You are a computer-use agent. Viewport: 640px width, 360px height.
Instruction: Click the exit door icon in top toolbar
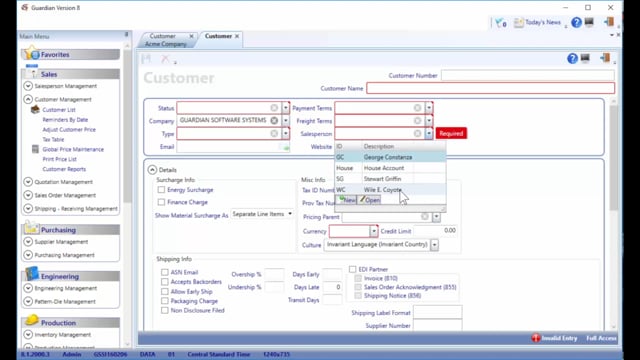click(609, 22)
